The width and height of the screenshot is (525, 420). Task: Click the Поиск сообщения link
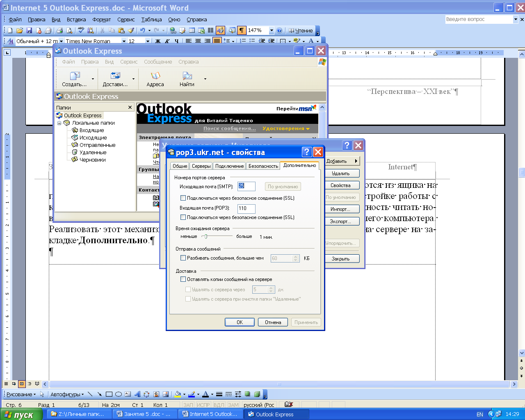point(230,128)
